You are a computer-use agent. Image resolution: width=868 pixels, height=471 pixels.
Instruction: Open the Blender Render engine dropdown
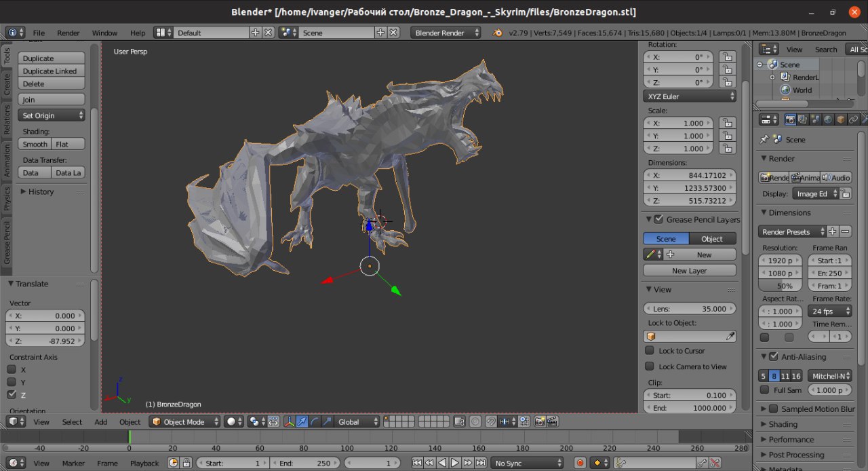point(446,33)
